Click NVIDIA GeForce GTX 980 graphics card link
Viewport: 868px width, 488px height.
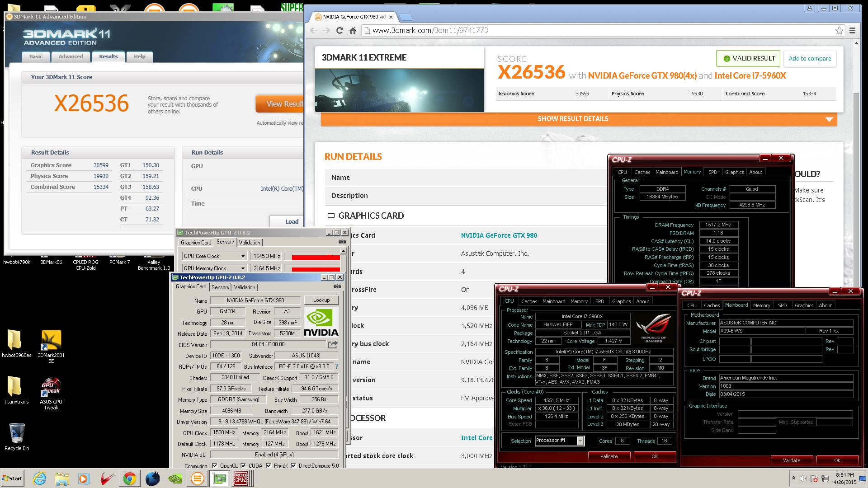(499, 235)
